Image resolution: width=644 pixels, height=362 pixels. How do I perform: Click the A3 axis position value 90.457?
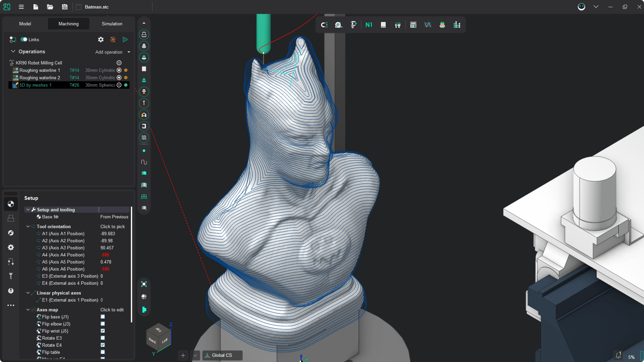107,248
